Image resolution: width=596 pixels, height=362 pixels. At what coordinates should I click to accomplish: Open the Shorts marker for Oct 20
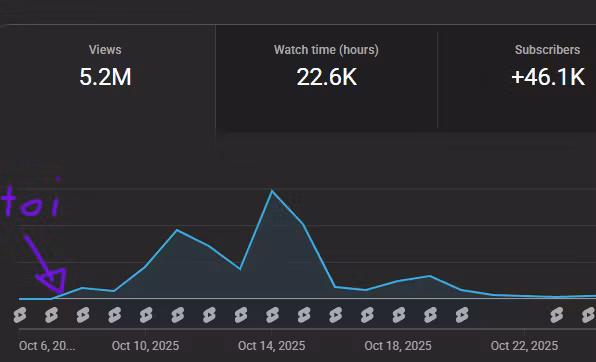461,315
